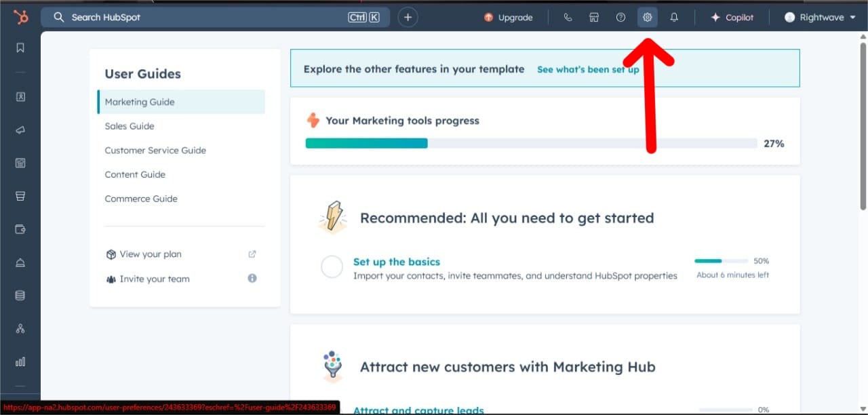Image resolution: width=868 pixels, height=415 pixels.
Task: Click the Help question mark icon
Action: 620,18
